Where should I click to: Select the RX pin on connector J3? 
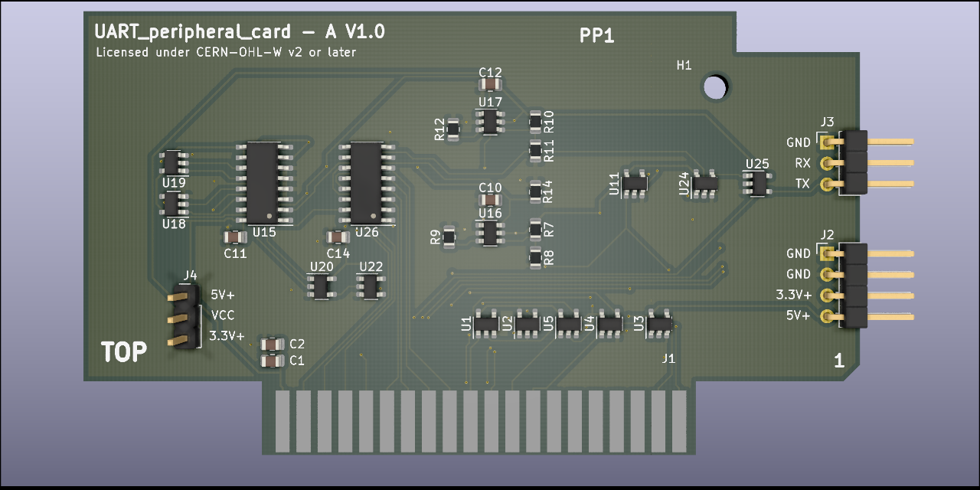pos(827,163)
